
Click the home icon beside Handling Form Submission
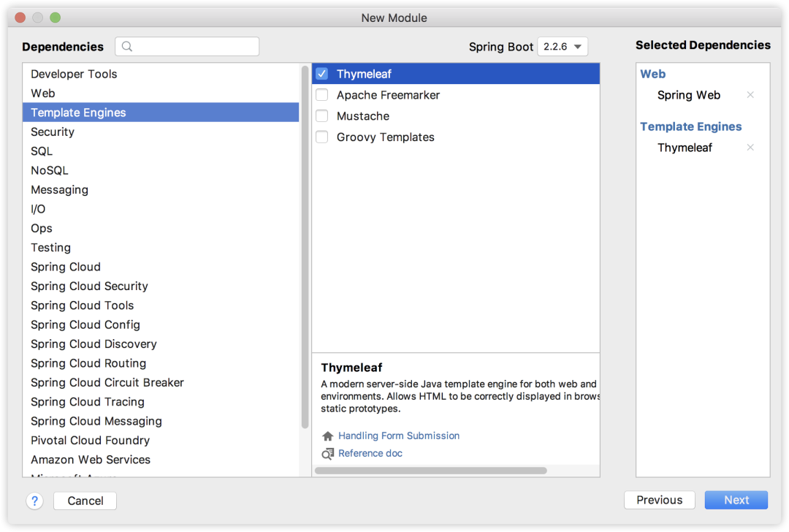[327, 436]
